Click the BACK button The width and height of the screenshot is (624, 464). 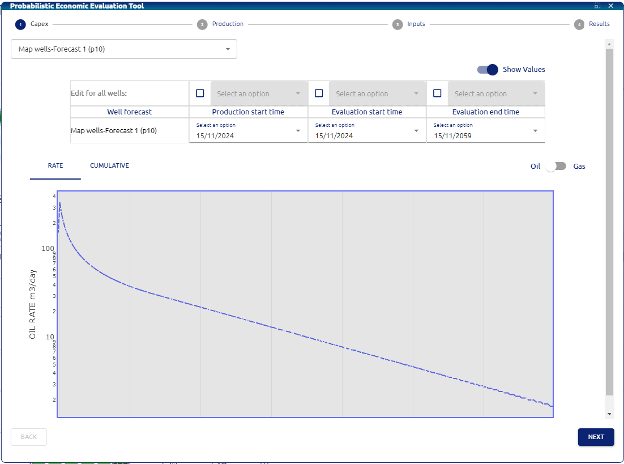29,437
